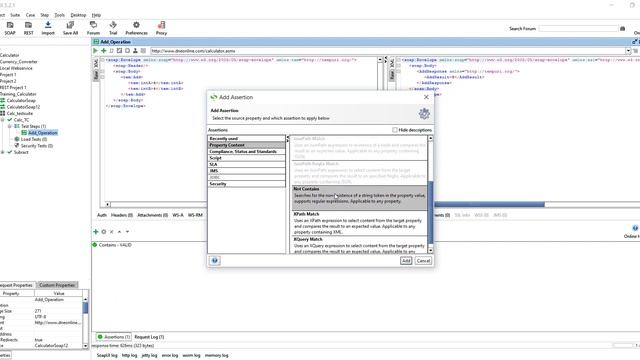
Task: Open the Auth tab
Action: [102, 215]
